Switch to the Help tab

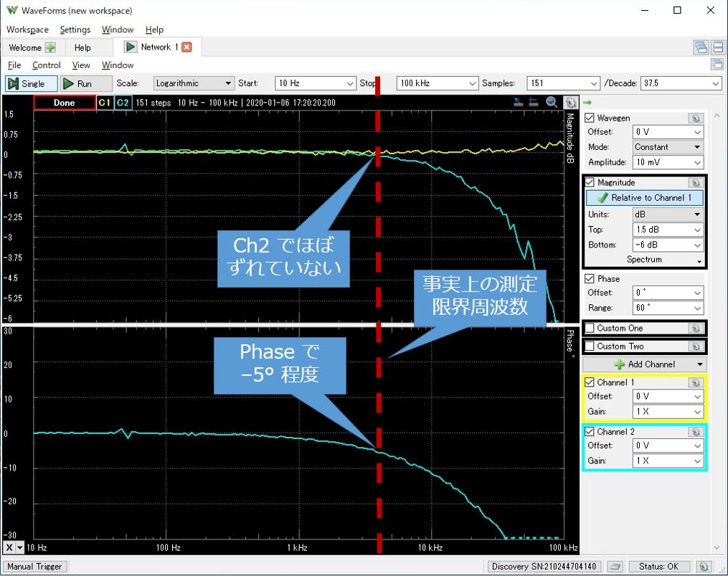pos(82,48)
